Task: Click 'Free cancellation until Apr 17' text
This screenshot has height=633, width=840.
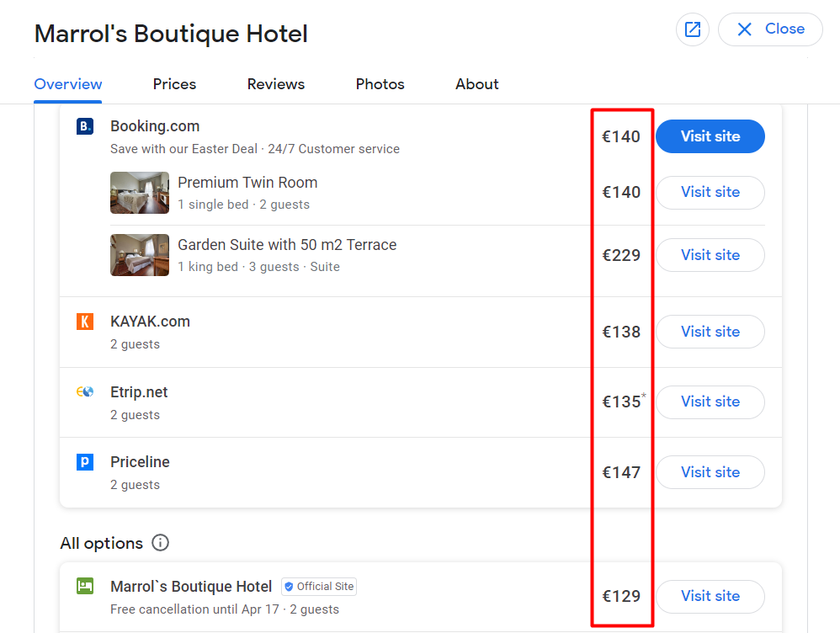Action: (x=194, y=609)
